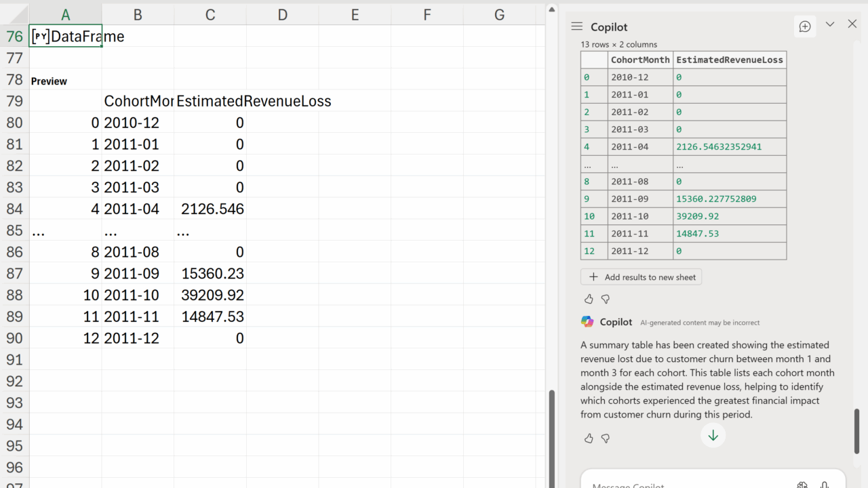Dislike the DataFrame table response
Screen dimensions: 868x488
coord(606,299)
